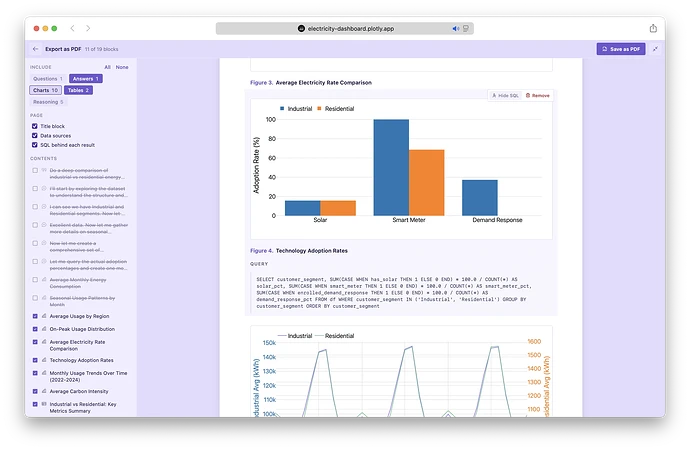
Task: Click the Save as PDF button
Action: (621, 49)
